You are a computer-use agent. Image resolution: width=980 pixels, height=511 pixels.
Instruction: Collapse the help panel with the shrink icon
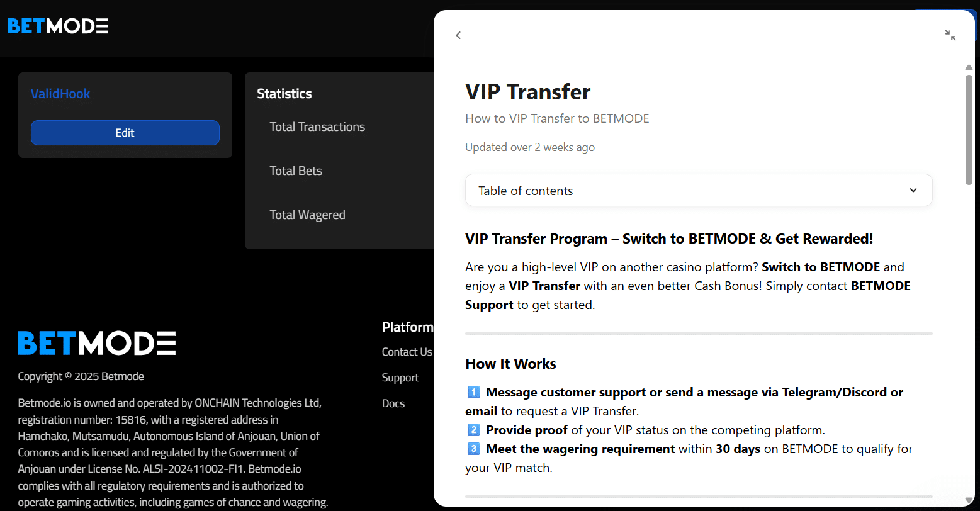(950, 35)
